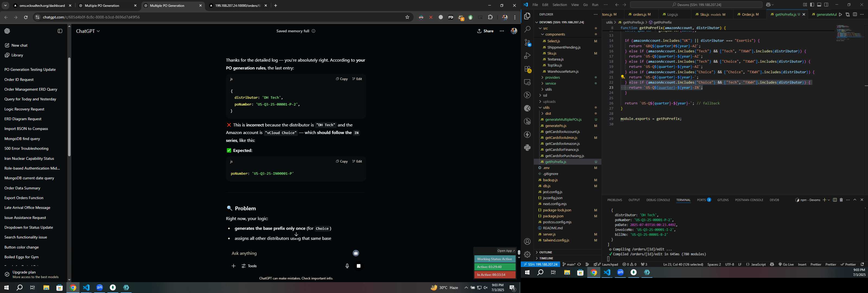Toggle VS Code primary side bar
The image size is (868, 293).
812,5
